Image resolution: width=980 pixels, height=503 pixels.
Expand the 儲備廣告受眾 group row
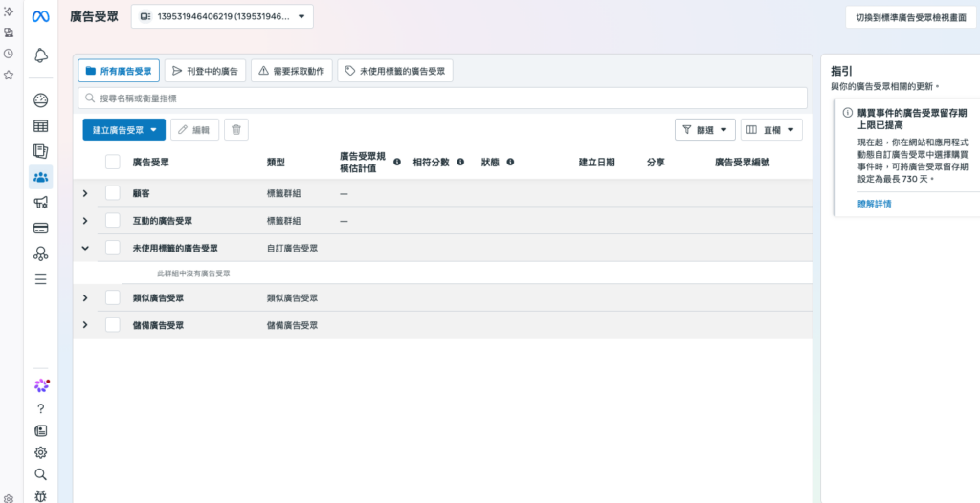(85, 325)
